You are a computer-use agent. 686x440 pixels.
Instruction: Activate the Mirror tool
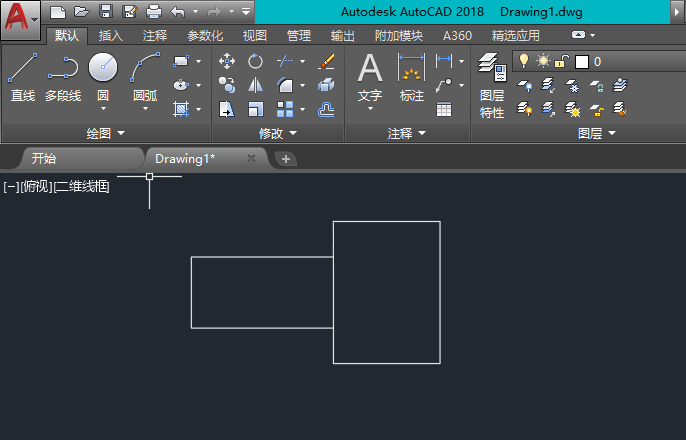tap(255, 85)
